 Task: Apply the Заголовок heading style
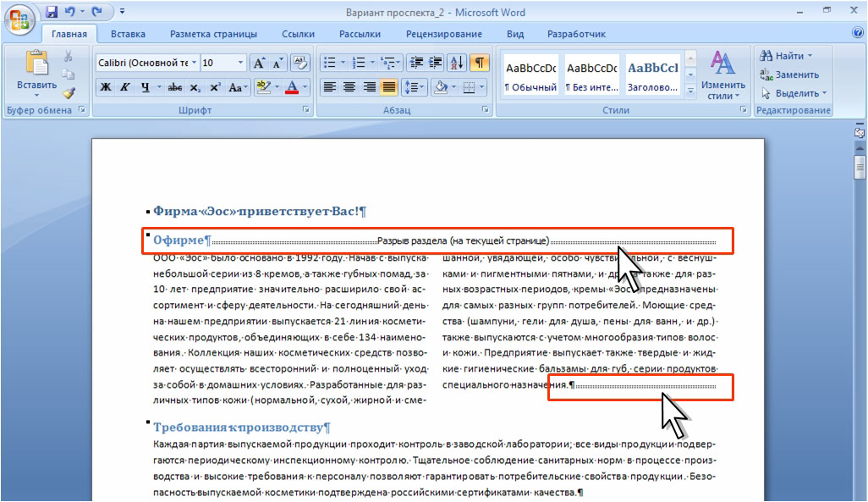tap(653, 74)
